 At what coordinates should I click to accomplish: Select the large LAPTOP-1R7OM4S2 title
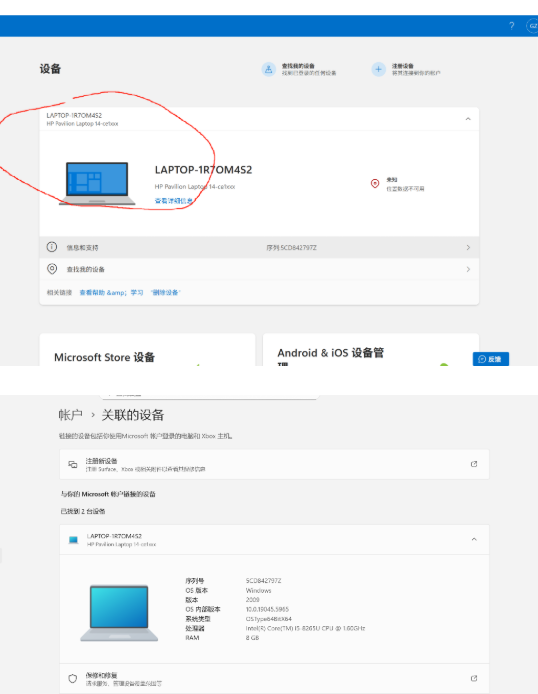[x=203, y=170]
